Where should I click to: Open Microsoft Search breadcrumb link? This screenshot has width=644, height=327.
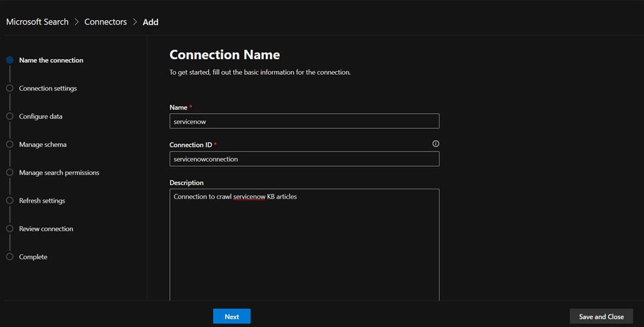(37, 22)
